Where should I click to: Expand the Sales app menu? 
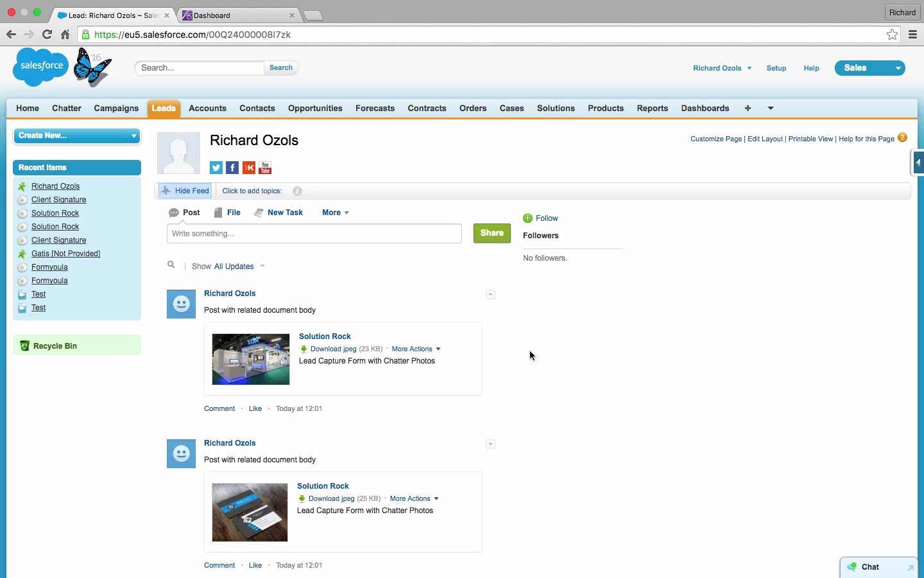[869, 68]
